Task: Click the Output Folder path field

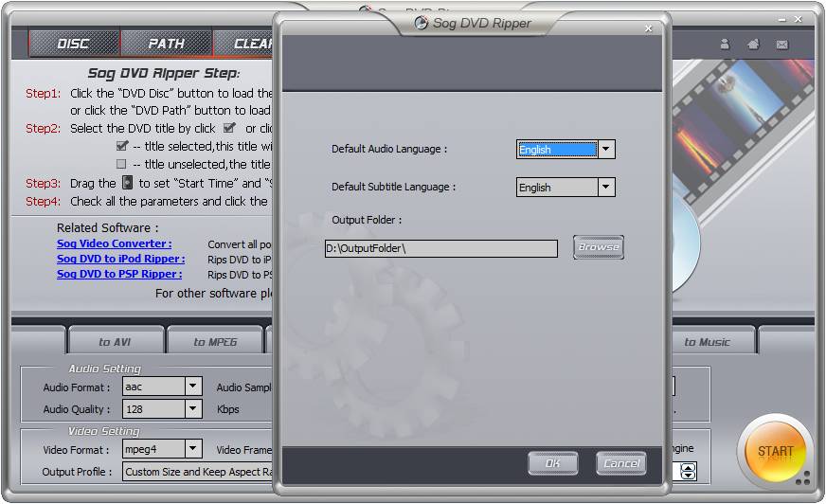Action: (440, 248)
